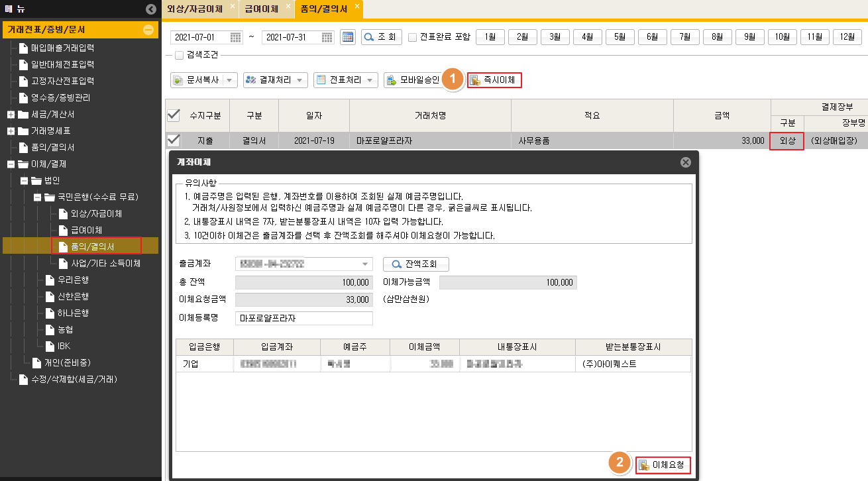
Task: Close the 외상/자금이체 tab
Action: point(232,6)
